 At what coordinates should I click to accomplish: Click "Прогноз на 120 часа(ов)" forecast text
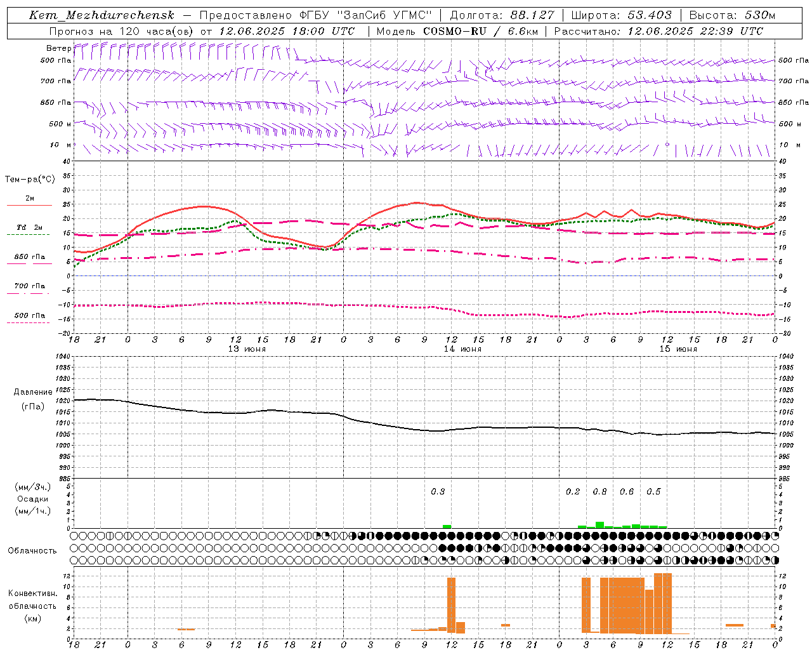click(122, 31)
